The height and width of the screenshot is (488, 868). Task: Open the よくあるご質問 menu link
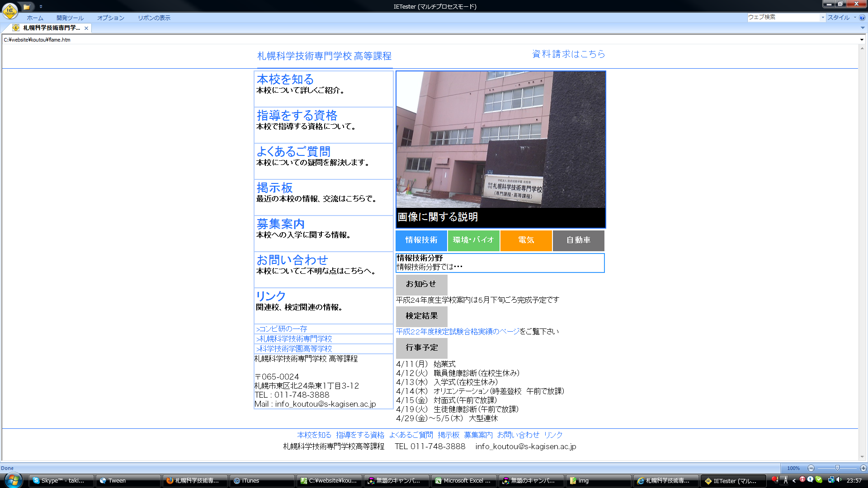(293, 152)
